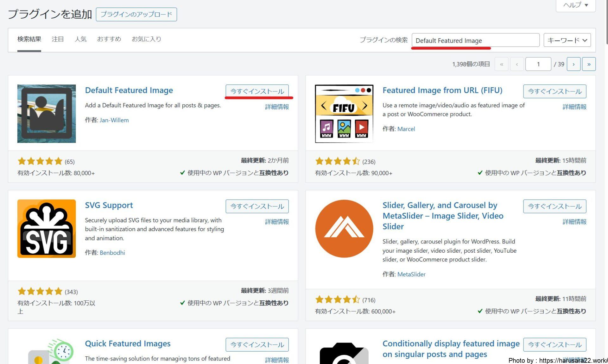
Task: Open the SVG Support plugin icon
Action: [47, 228]
